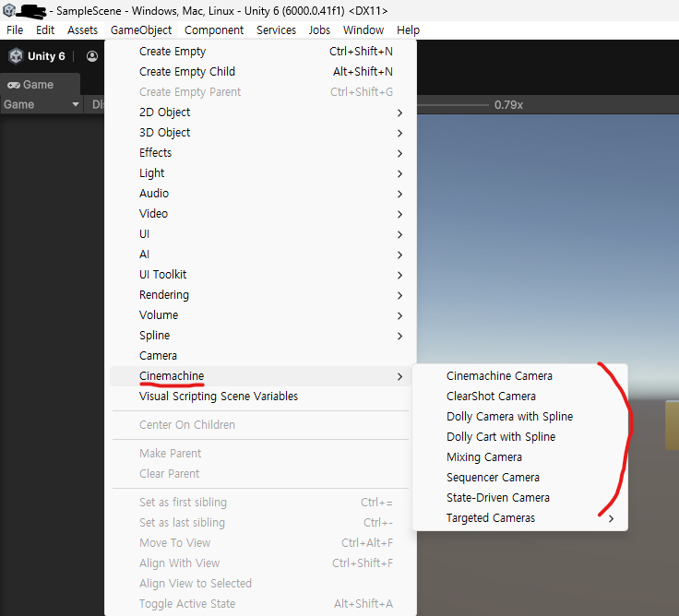Create a Mixing Camera
679x616 pixels.
point(520,457)
